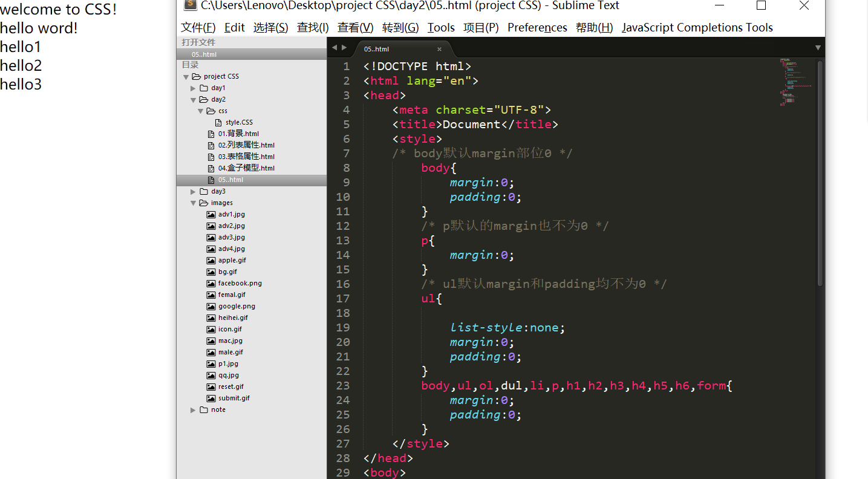868x479 pixels.
Task: Collapse the css subfolder
Action: (x=201, y=111)
